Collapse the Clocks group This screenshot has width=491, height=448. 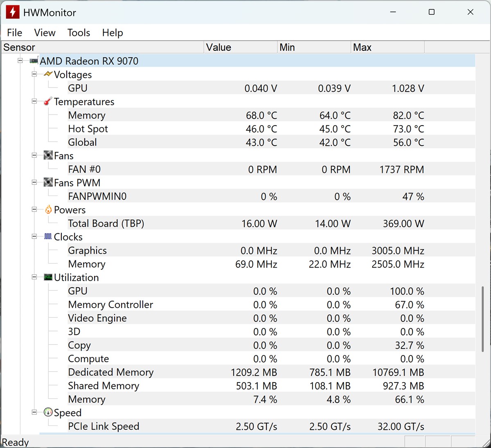(x=34, y=236)
